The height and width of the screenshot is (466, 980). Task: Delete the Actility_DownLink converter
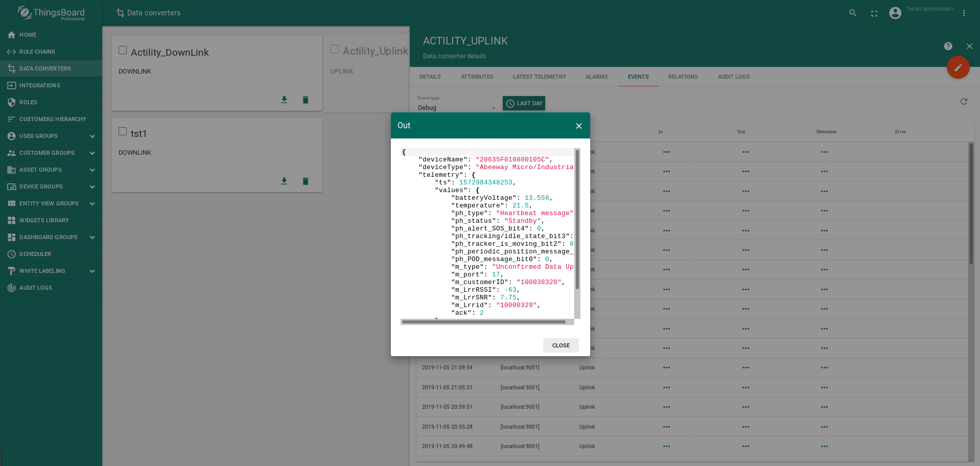(x=306, y=100)
